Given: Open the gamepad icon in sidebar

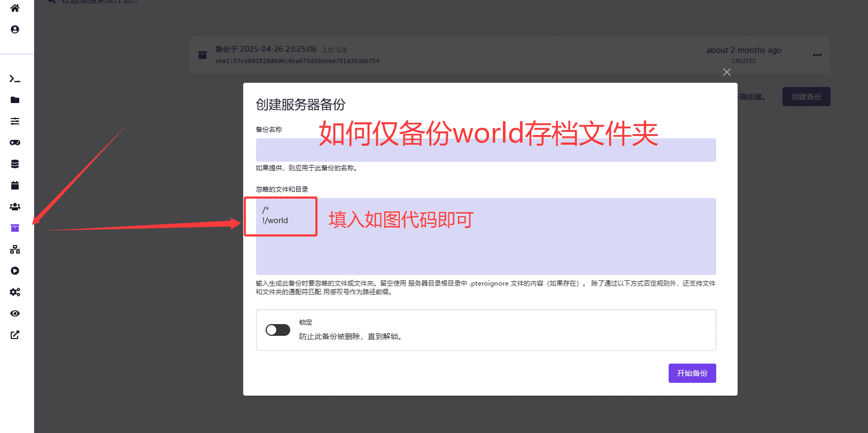Looking at the screenshot, I should pos(15,143).
